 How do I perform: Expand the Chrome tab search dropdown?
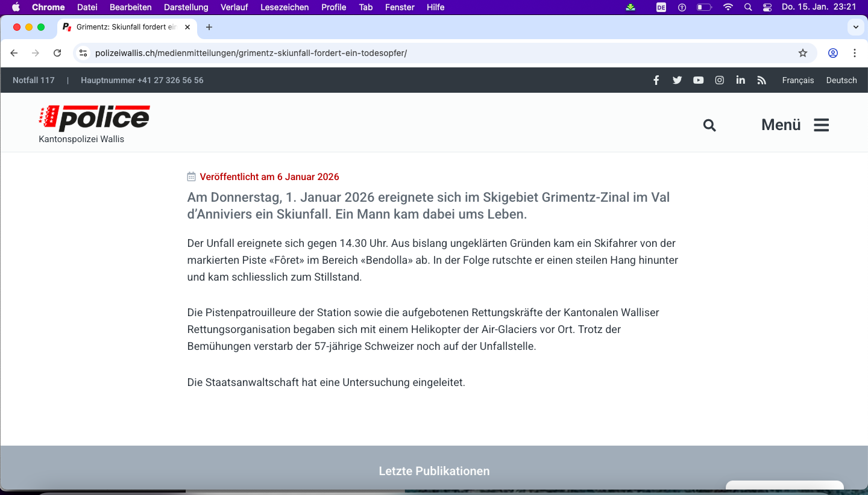coord(855,27)
